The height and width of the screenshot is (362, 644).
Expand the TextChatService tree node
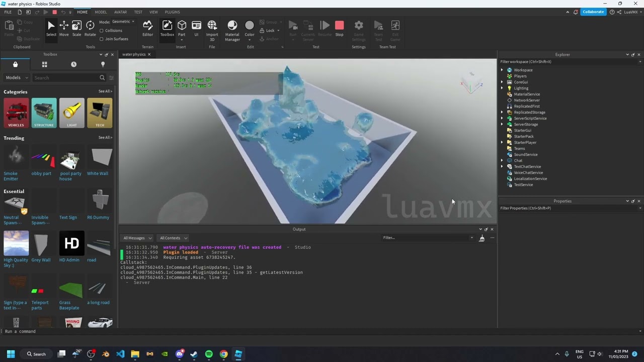[502, 166]
